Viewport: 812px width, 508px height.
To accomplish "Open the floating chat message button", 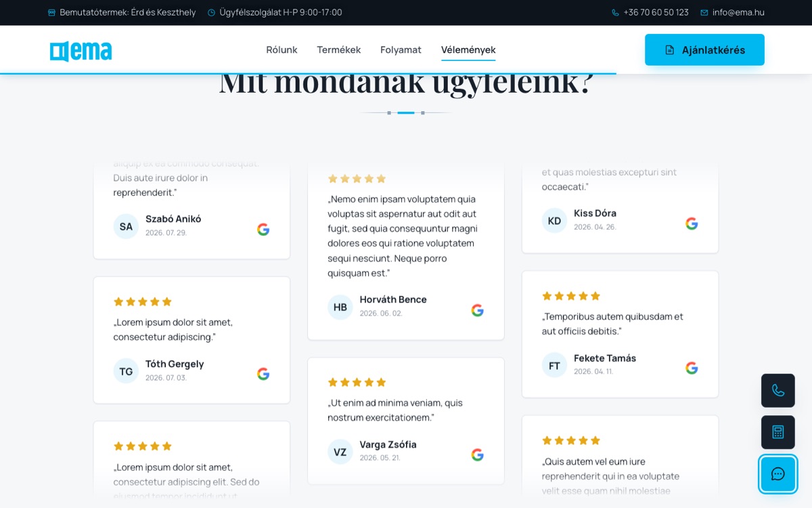I will (778, 474).
